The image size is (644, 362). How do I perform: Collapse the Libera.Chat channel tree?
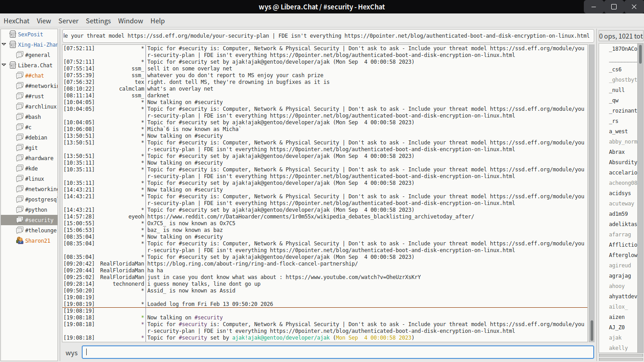[4, 65]
